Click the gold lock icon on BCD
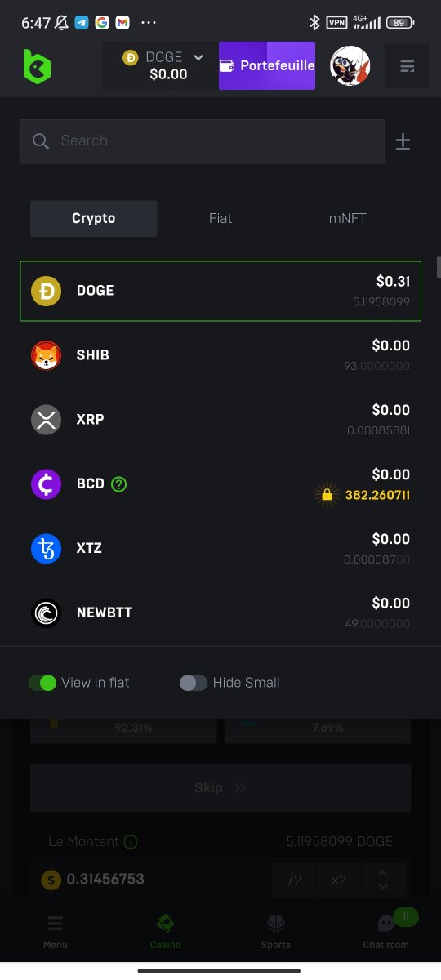This screenshot has width=441, height=980. [327, 495]
